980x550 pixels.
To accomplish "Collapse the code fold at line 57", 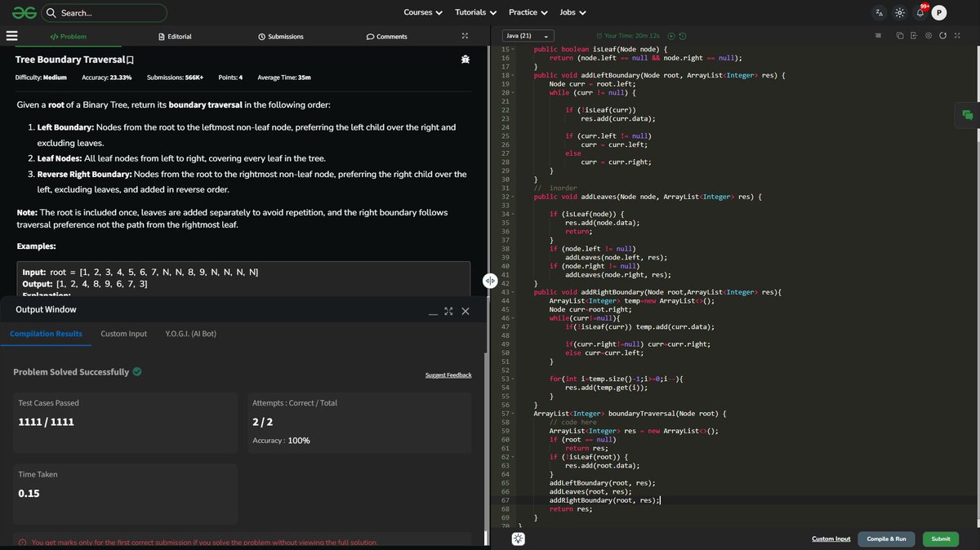I will 513,414.
